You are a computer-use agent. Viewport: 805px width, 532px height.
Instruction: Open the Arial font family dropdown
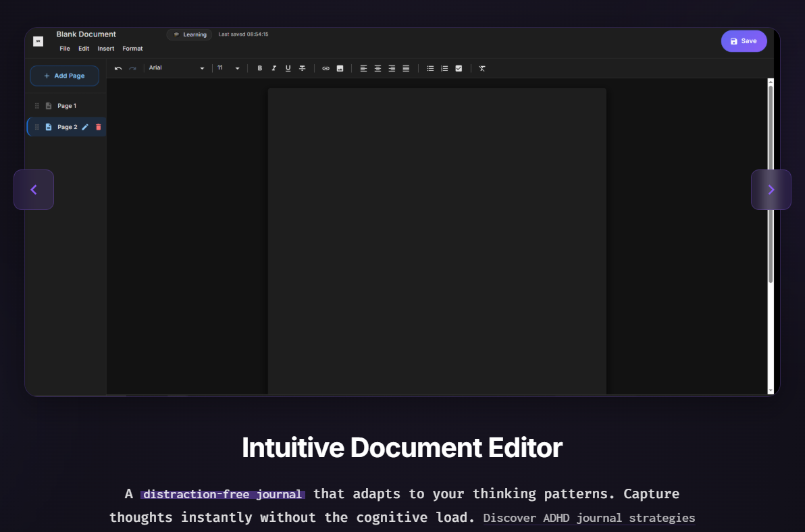coord(176,68)
